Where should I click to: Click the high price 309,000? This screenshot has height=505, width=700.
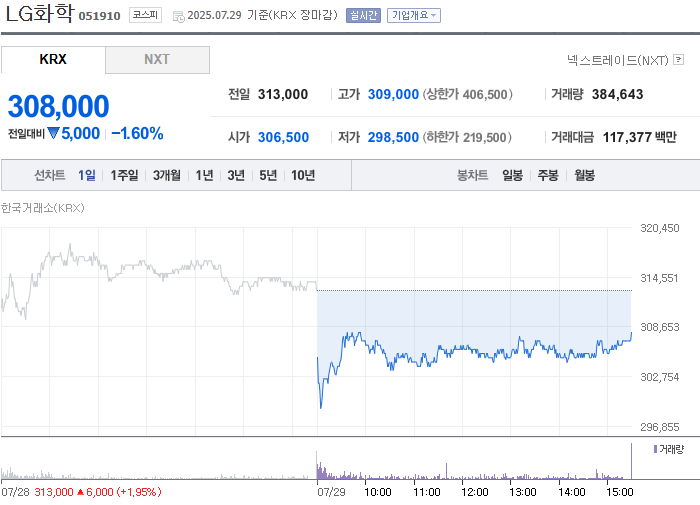click(393, 94)
